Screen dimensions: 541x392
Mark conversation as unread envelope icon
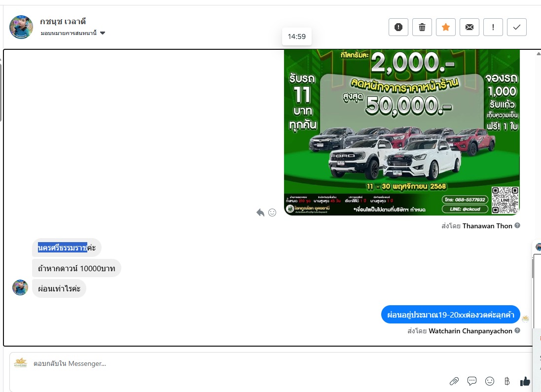coord(469,27)
